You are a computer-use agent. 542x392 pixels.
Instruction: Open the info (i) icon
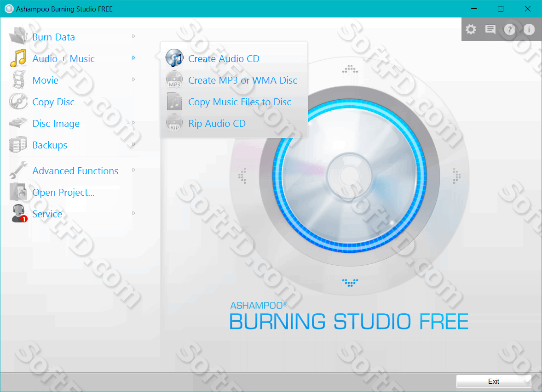pyautogui.click(x=529, y=29)
